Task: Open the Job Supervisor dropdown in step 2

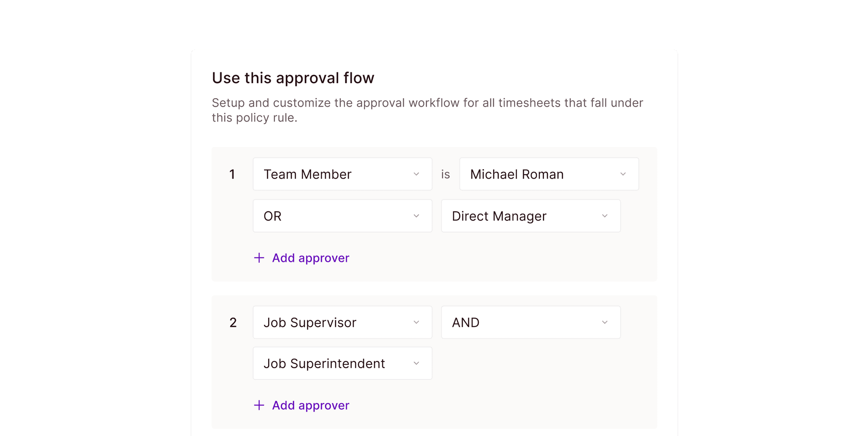Action: [342, 322]
